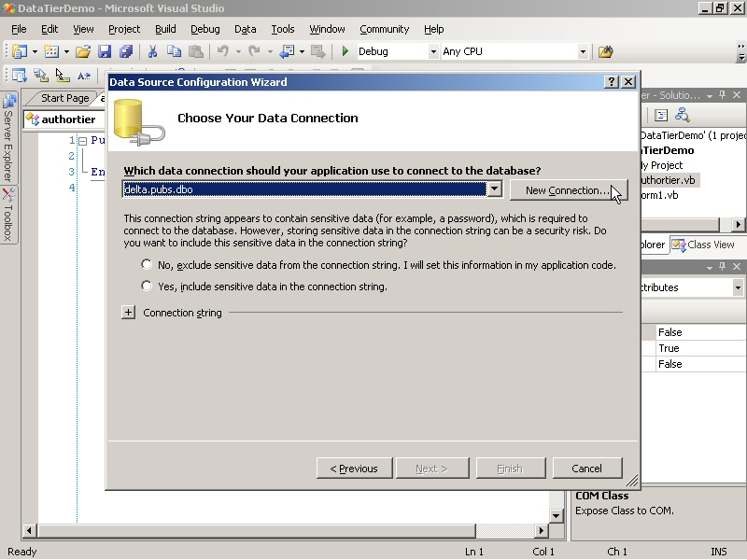
Task: Open the Server Explorer side tab
Action: click(8, 138)
